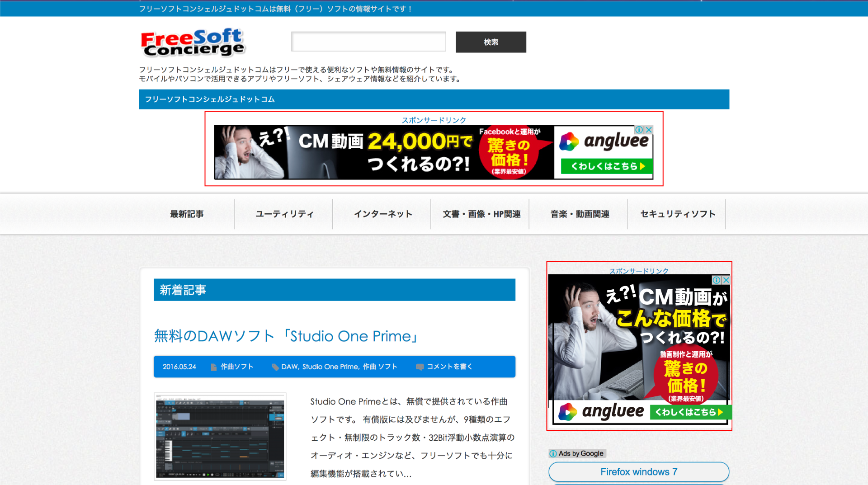868x485 pixels.
Task: Open article title Studio One Prime
Action: pos(286,336)
